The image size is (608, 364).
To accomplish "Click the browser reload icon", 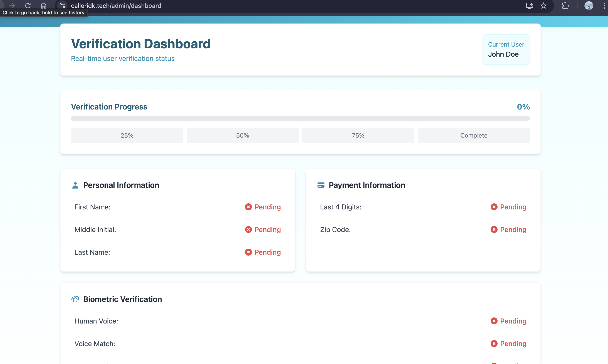I will click(28, 5).
